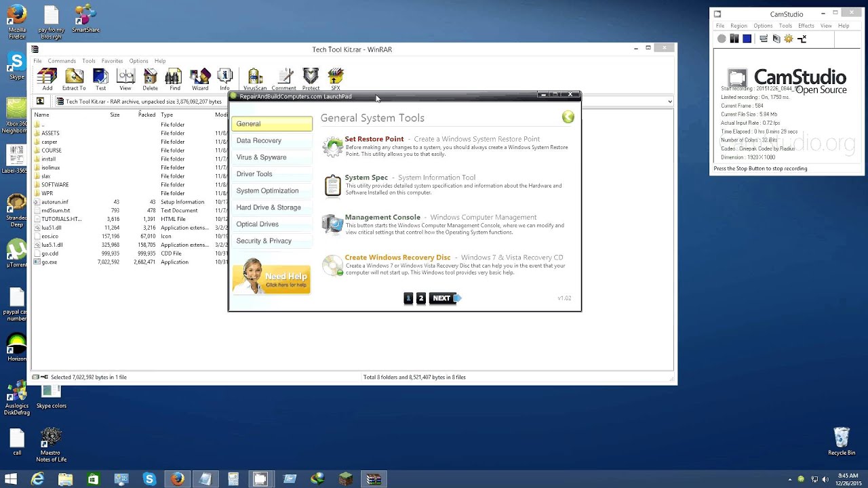Select the ASSETS folder in WinRAR

[x=50, y=134]
